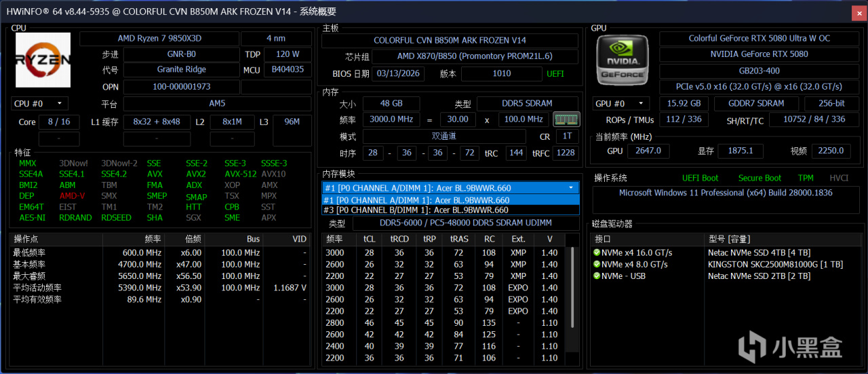868x374 pixels.
Task: Click the GPU chip GB203-400 field
Action: (x=759, y=71)
